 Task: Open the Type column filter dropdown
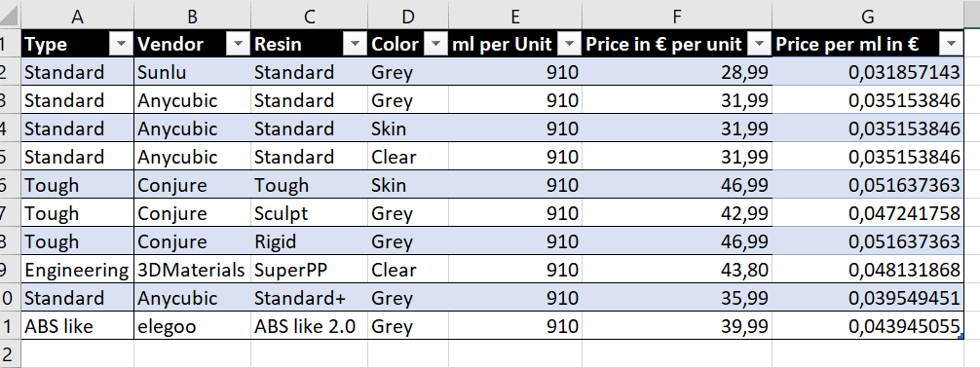click(121, 45)
